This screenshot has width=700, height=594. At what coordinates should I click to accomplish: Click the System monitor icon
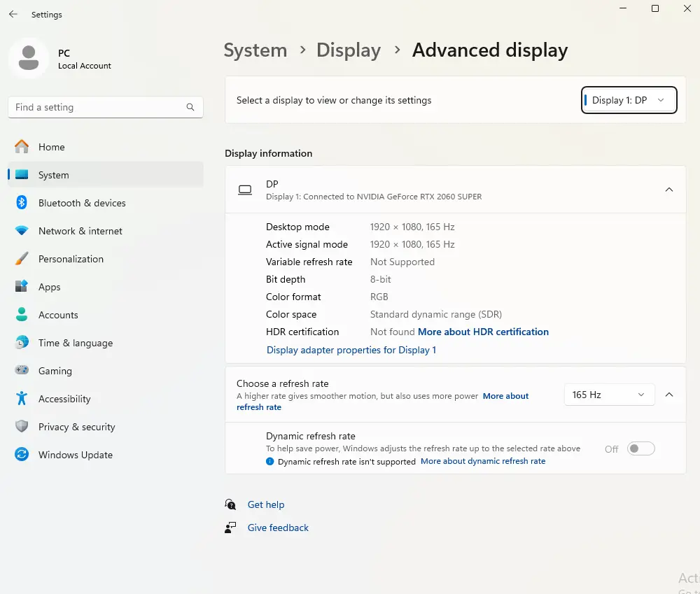(22, 174)
